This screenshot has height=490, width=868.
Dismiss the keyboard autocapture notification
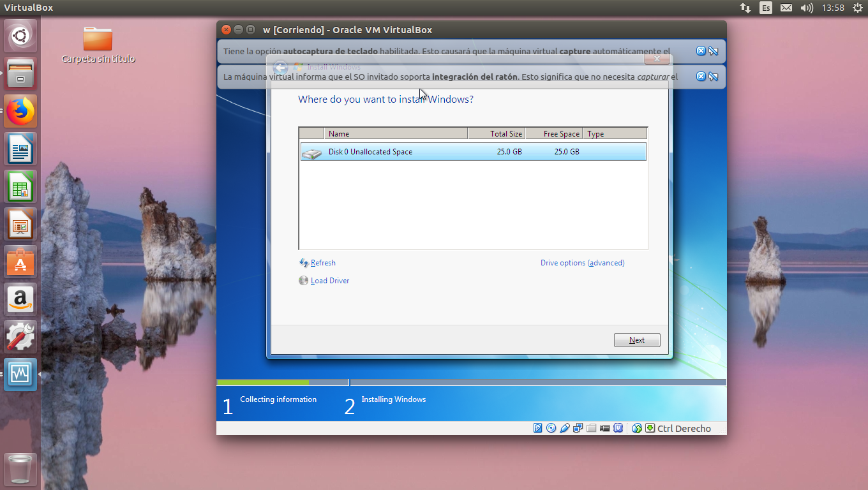(701, 51)
